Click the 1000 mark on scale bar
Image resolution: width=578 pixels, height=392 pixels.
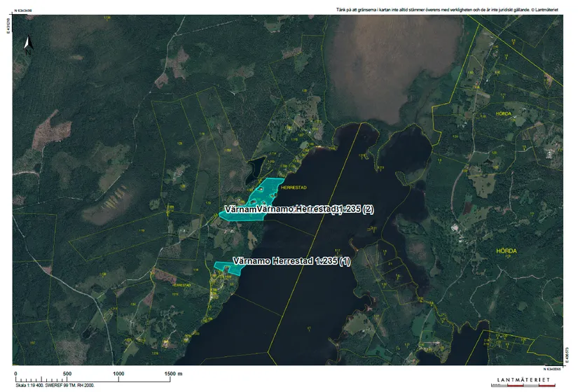[118, 374]
